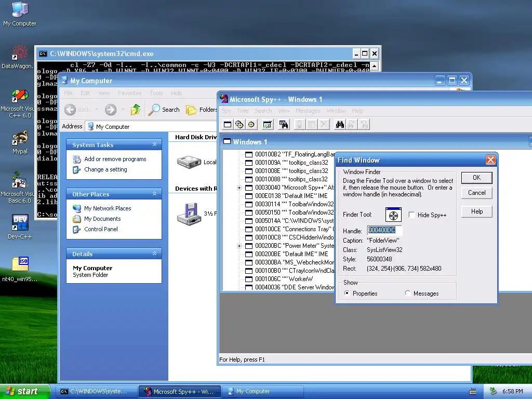This screenshot has height=399, width=532.
Task: Open the Tree menu in Spy++
Action: (243, 111)
